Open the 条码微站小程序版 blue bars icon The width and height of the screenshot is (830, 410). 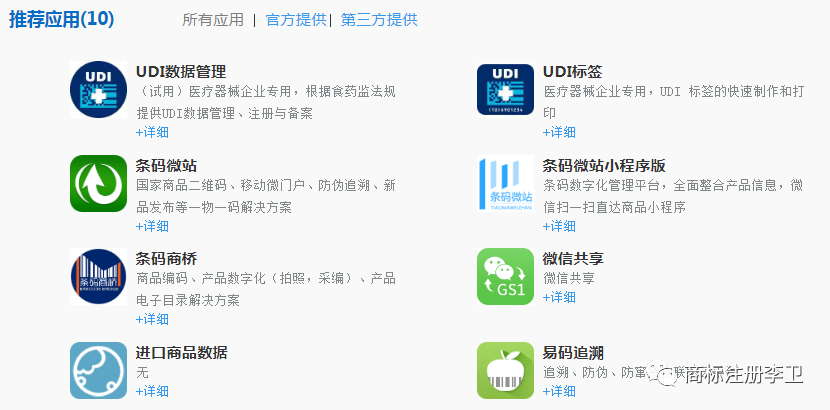point(505,183)
